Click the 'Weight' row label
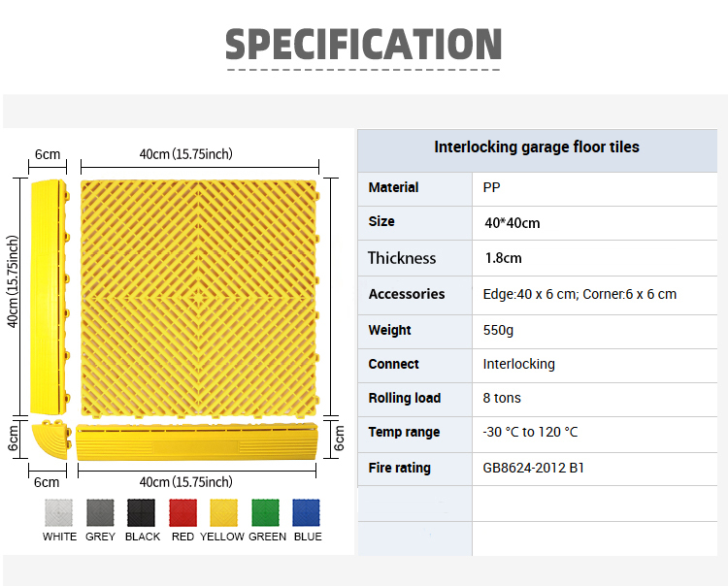The height and width of the screenshot is (586, 728). point(389,330)
